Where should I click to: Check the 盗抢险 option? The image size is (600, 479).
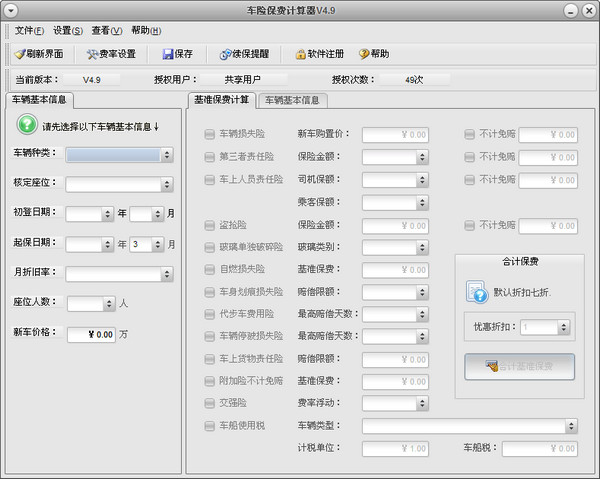(209, 225)
